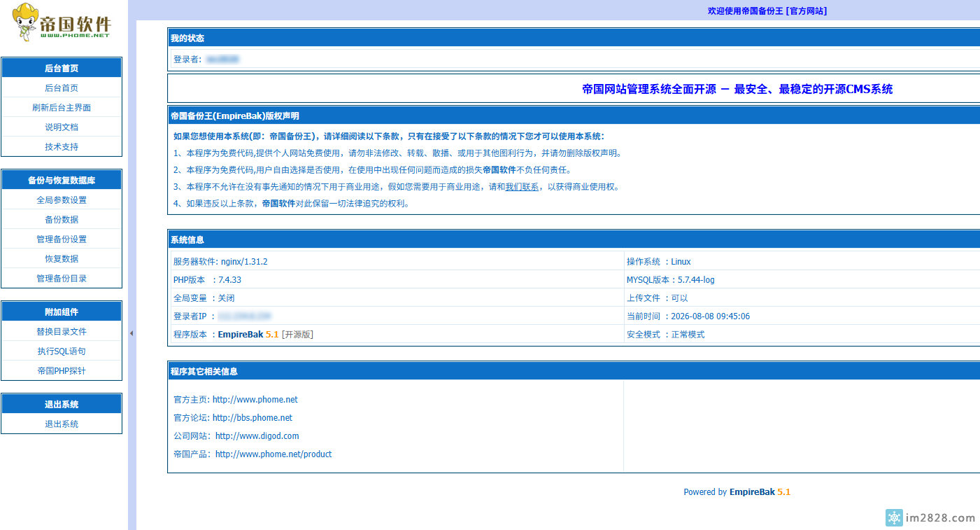Click the 登录者IP label
This screenshot has height=530, width=980.
tap(190, 316)
